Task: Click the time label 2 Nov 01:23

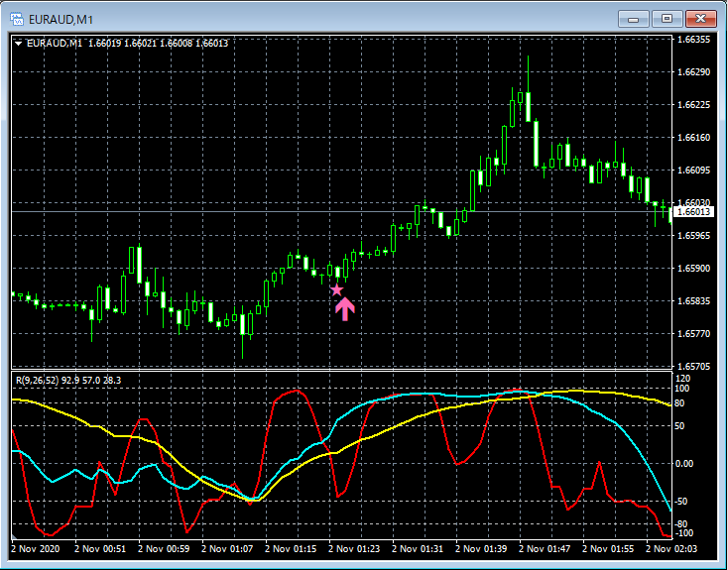Action: click(x=354, y=548)
